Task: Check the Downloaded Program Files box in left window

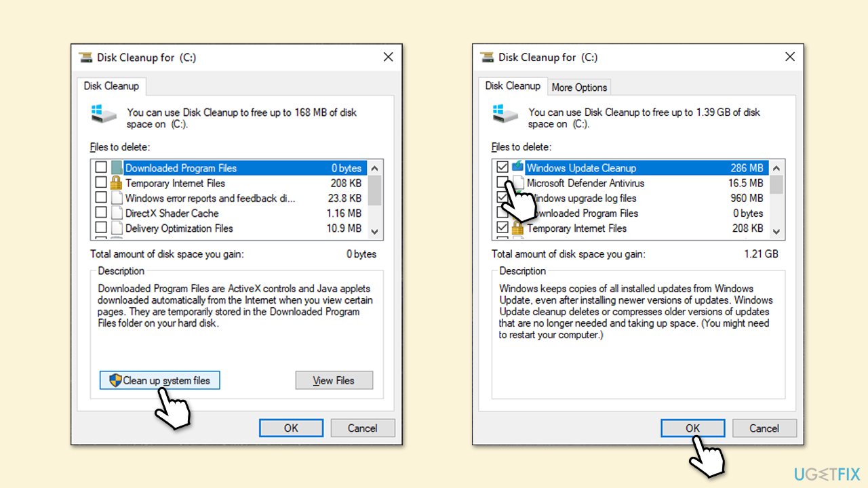Action: click(x=101, y=167)
